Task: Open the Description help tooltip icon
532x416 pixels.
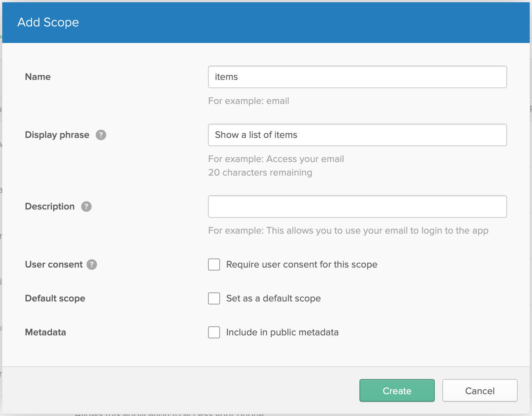Action: pos(86,206)
